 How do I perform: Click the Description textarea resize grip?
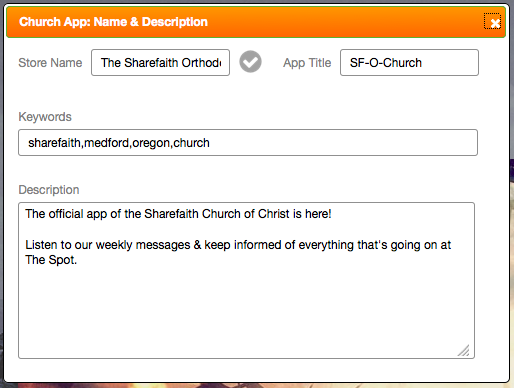[464, 350]
